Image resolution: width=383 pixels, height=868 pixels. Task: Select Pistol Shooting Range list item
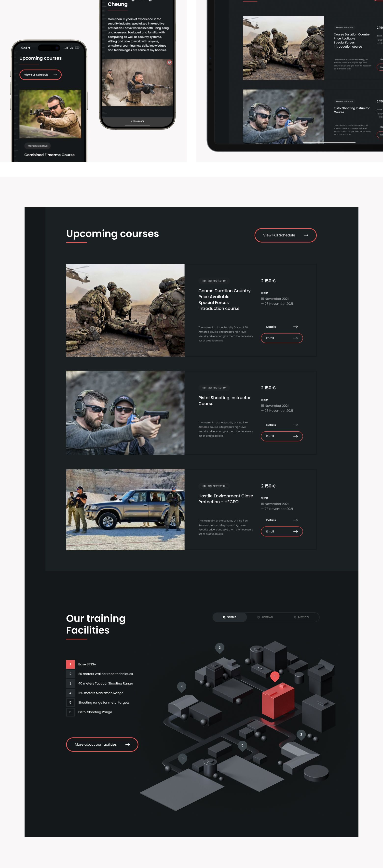[x=95, y=712]
